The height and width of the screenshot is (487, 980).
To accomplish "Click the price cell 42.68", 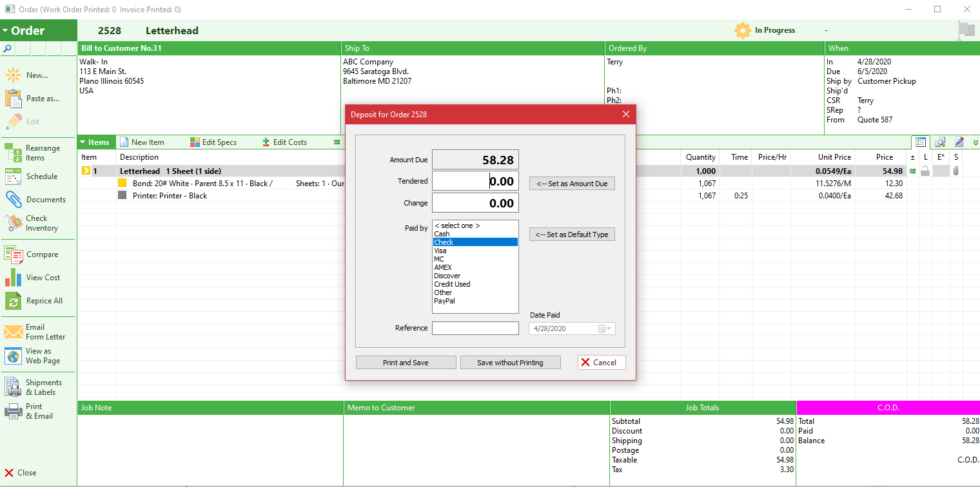I will [894, 196].
